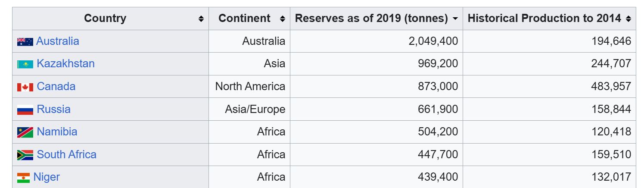Sort table by Country column arrows

[x=201, y=19]
